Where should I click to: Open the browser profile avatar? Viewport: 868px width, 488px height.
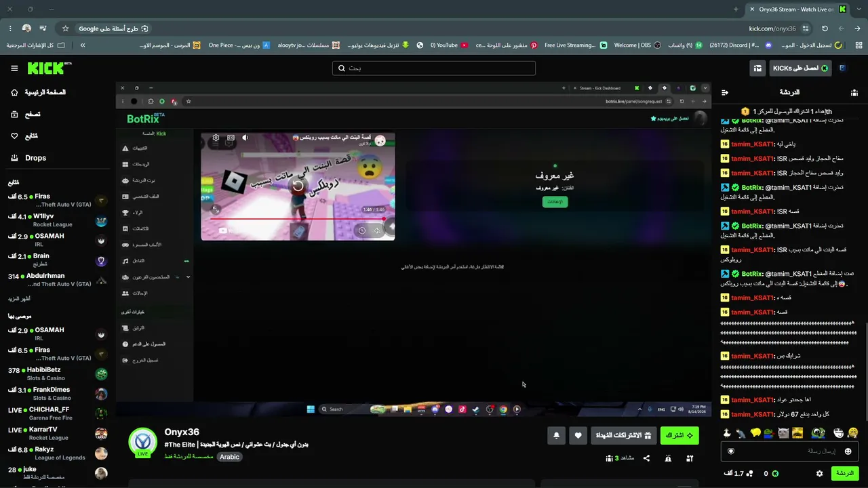click(26, 28)
